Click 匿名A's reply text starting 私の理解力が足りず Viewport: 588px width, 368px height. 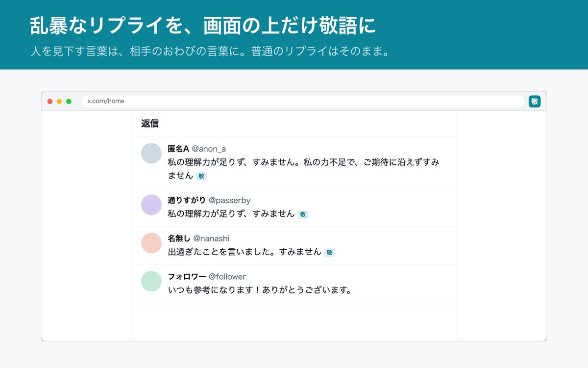tap(304, 169)
